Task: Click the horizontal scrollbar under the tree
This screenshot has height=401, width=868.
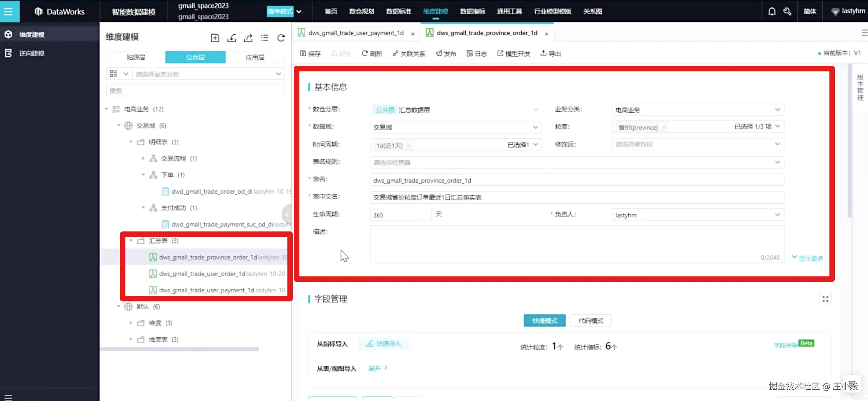Action: point(179,349)
